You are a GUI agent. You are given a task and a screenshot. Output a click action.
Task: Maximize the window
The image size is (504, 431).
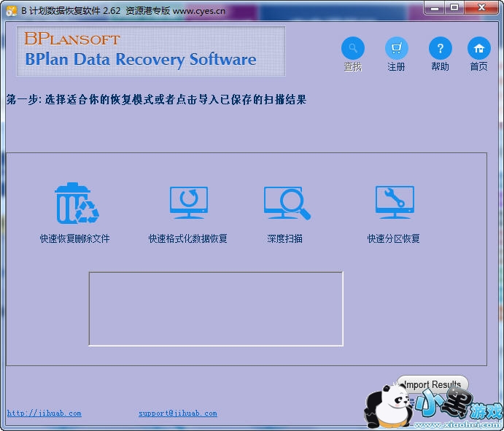[454, 8]
